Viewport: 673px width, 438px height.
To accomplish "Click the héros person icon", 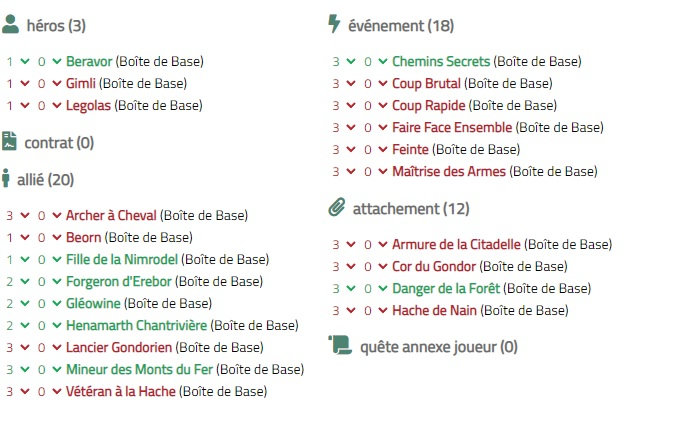I will pos(10,24).
